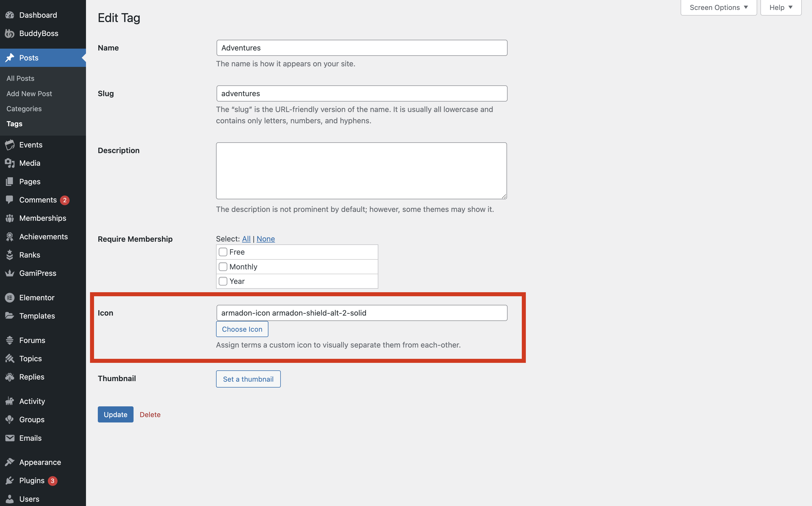This screenshot has height=506, width=812.
Task: Open the Memberships menu label
Action: click(43, 218)
